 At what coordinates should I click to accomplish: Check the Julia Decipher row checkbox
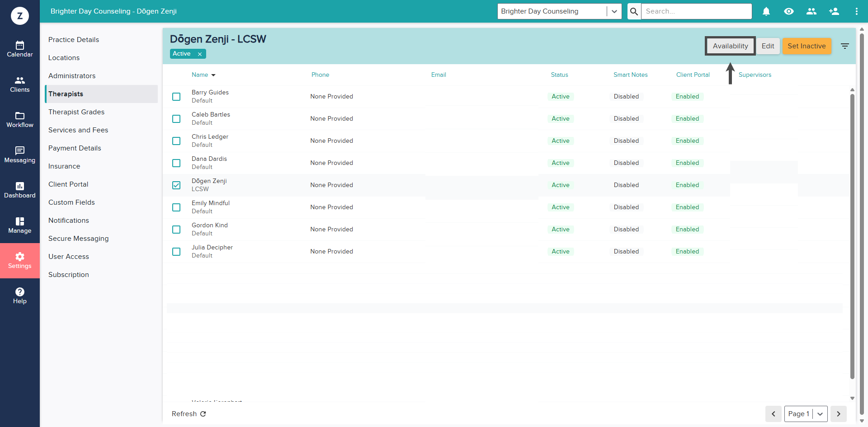tap(176, 252)
